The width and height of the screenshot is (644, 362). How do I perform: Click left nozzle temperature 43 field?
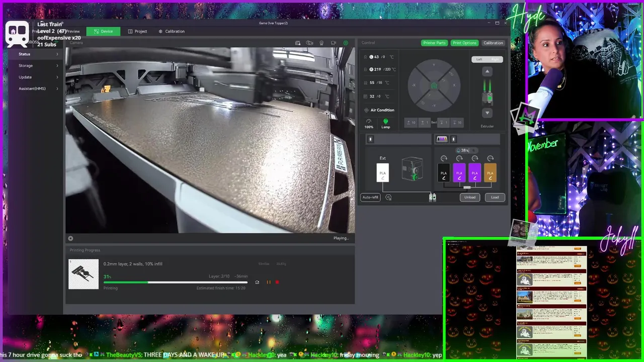point(380,57)
